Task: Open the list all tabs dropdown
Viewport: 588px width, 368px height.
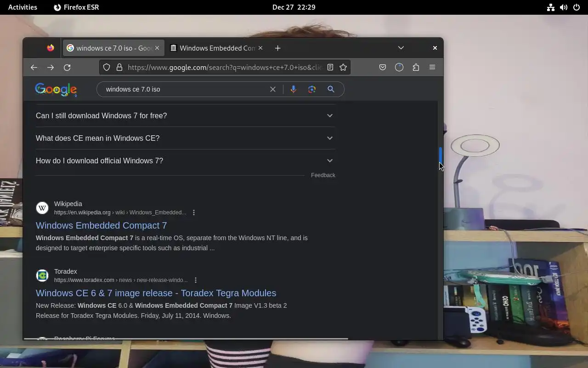Action: coord(401,48)
